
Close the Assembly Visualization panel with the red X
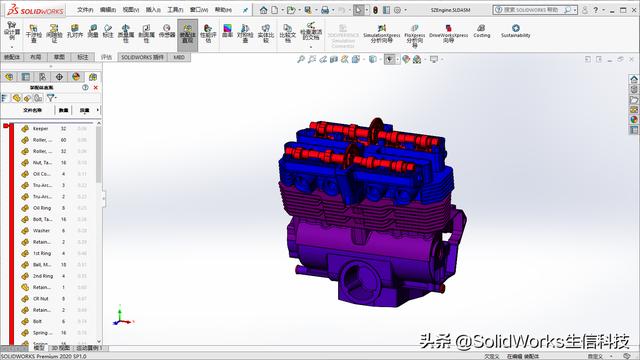96,87
